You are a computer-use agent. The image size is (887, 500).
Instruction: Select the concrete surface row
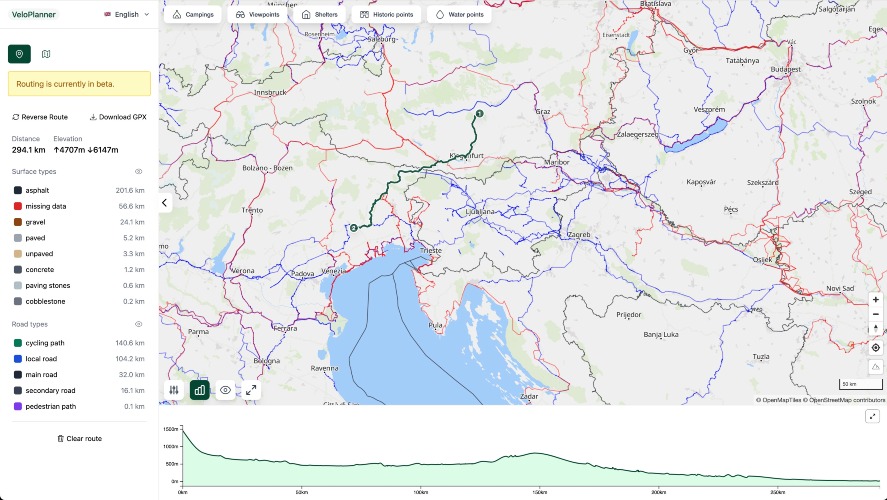(79, 270)
